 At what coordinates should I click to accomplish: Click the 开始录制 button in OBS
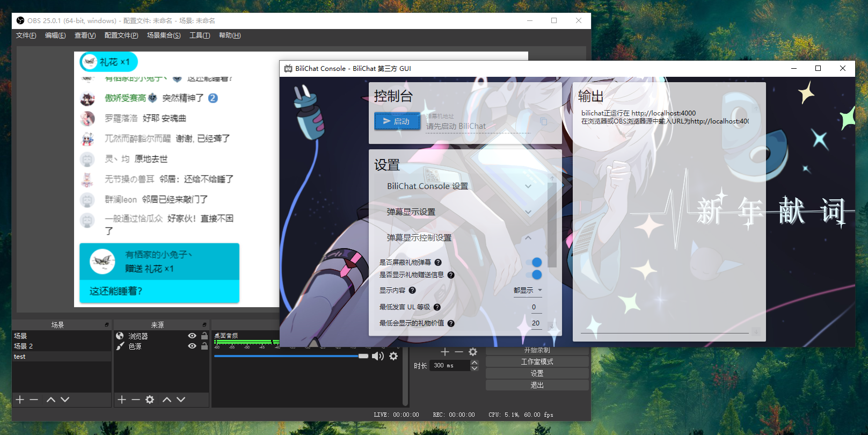pyautogui.click(x=537, y=350)
